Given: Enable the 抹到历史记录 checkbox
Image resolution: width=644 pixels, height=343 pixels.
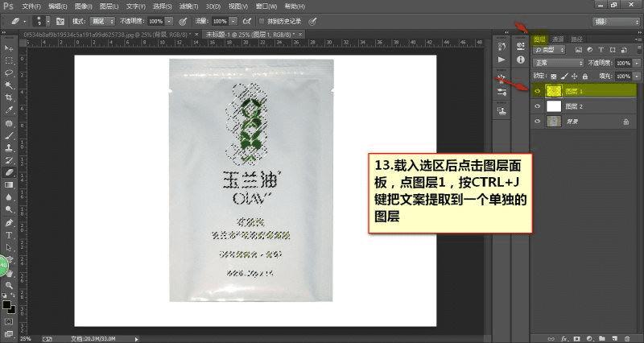Looking at the screenshot, I should point(261,21).
